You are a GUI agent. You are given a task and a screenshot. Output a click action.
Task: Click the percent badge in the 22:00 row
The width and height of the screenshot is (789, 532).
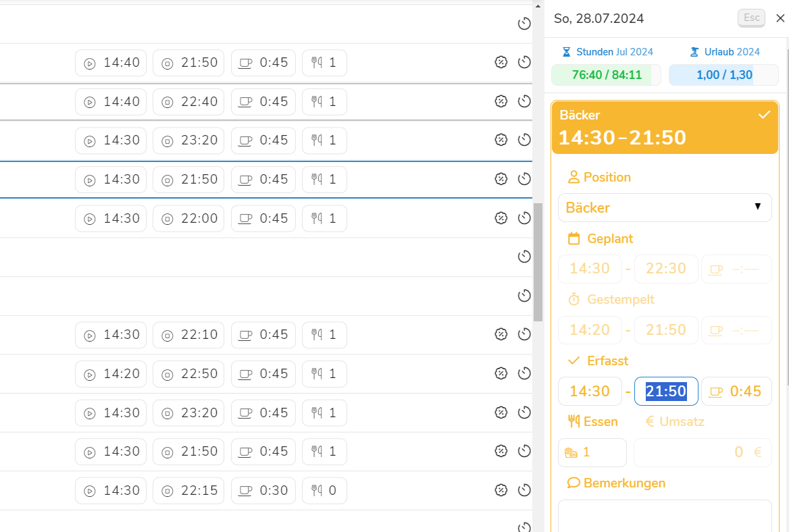pyautogui.click(x=501, y=218)
